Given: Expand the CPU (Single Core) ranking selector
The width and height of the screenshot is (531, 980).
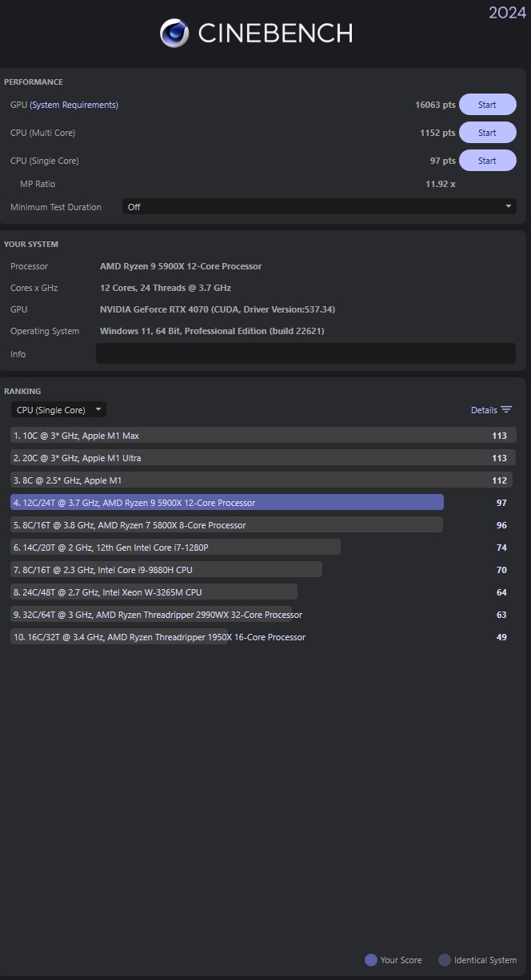Looking at the screenshot, I should [x=58, y=410].
